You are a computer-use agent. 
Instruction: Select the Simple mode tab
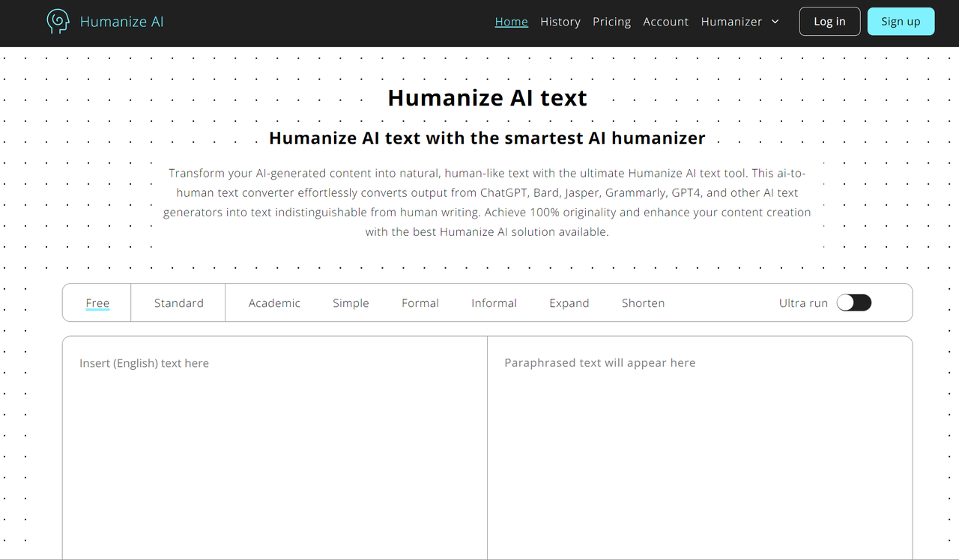(x=351, y=303)
